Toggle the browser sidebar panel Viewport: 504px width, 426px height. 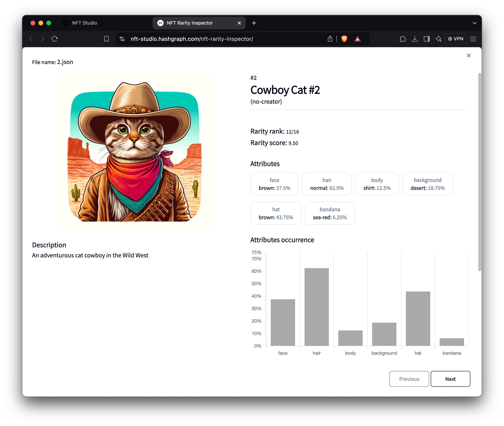(427, 39)
